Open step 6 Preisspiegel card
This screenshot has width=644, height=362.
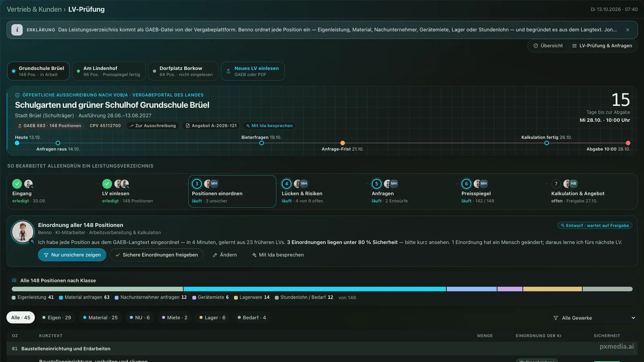502,191
